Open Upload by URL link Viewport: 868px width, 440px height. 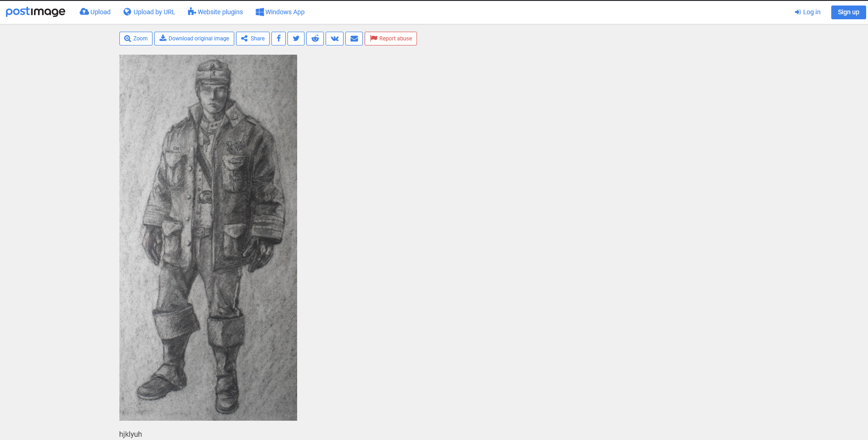(149, 12)
